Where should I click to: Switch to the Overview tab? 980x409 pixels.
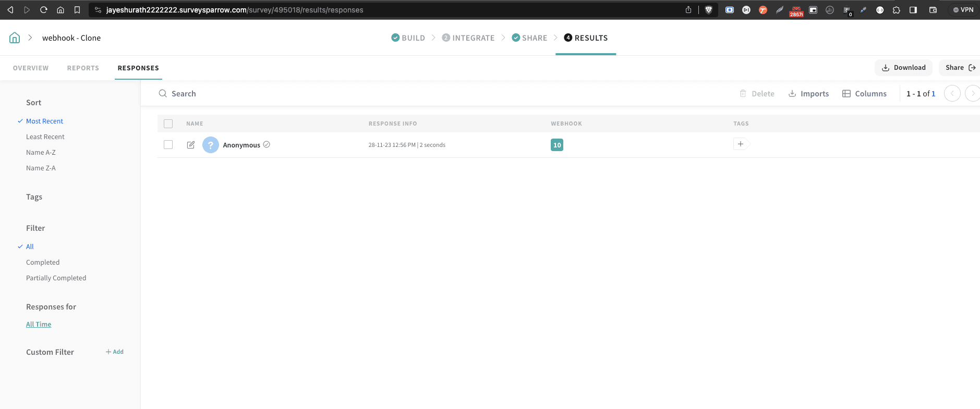pyautogui.click(x=31, y=68)
